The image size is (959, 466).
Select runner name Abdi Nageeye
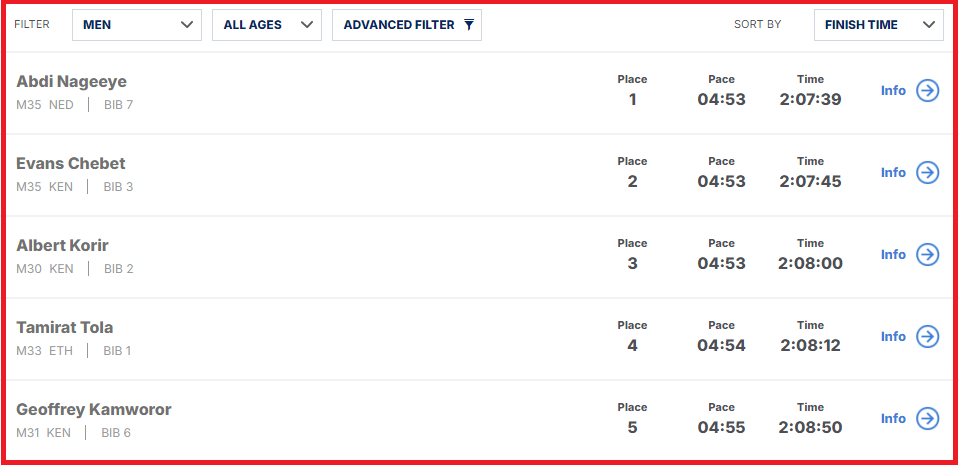[x=72, y=81]
